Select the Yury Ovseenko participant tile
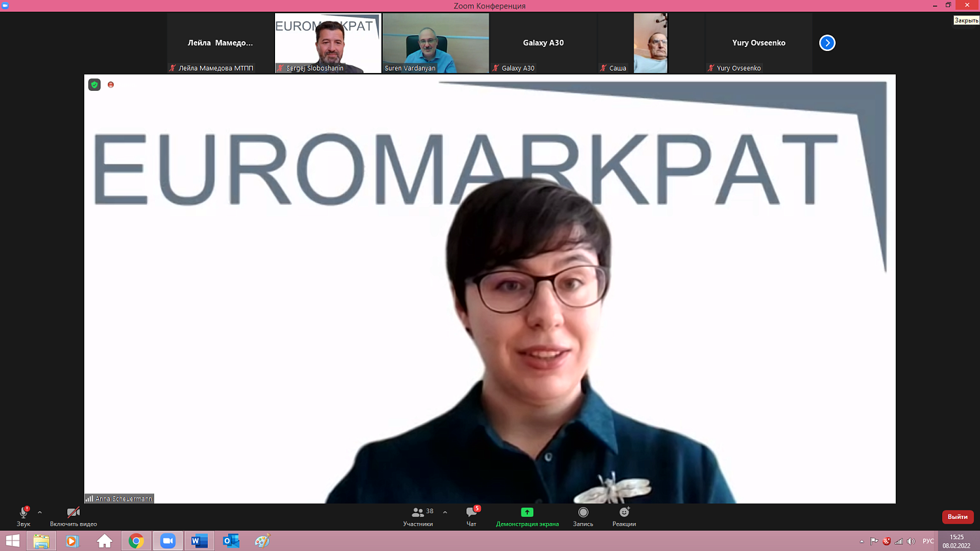 click(759, 43)
